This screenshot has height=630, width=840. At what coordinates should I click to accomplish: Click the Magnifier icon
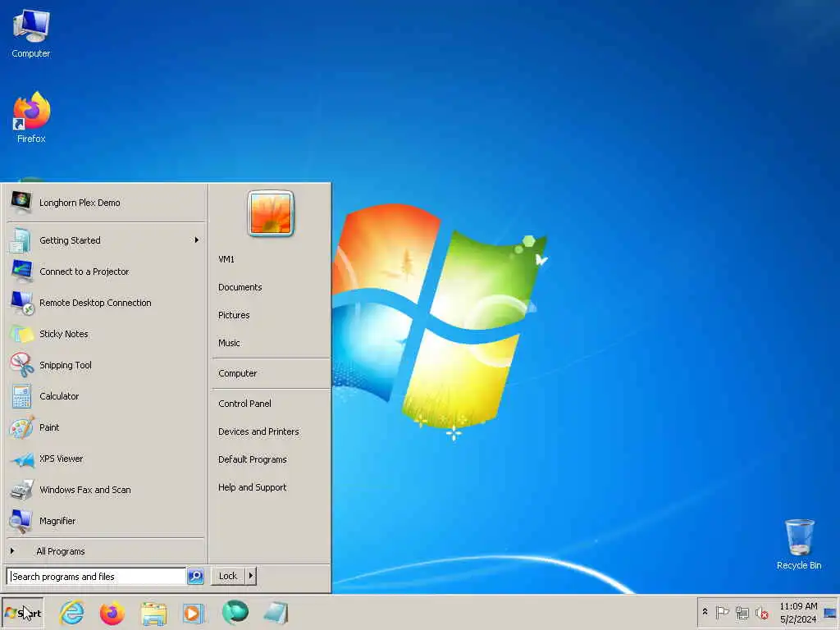click(21, 521)
